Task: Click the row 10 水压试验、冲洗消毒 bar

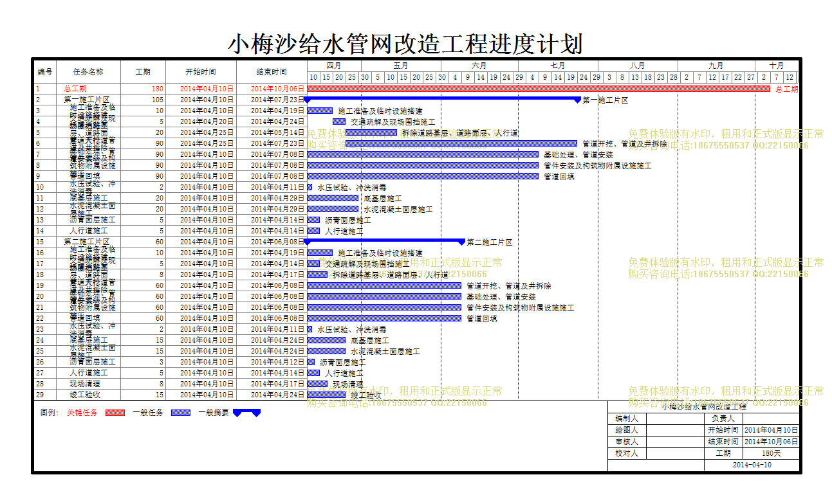Action: point(310,187)
